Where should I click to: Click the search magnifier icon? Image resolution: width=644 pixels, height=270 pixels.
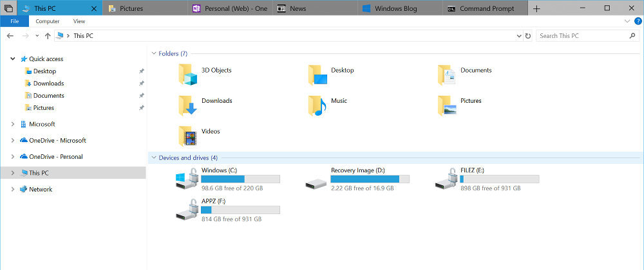pos(632,36)
